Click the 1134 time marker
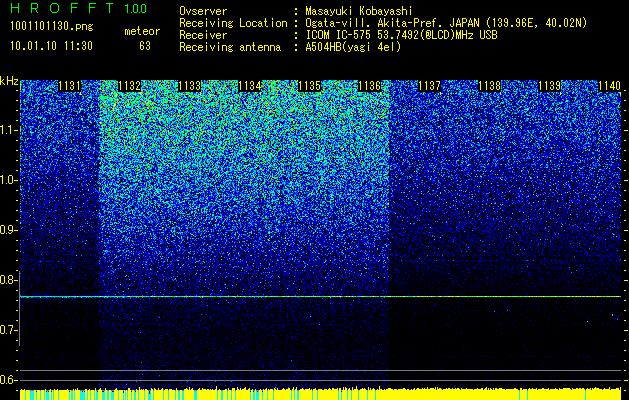The height and width of the screenshot is (400, 629). click(250, 86)
